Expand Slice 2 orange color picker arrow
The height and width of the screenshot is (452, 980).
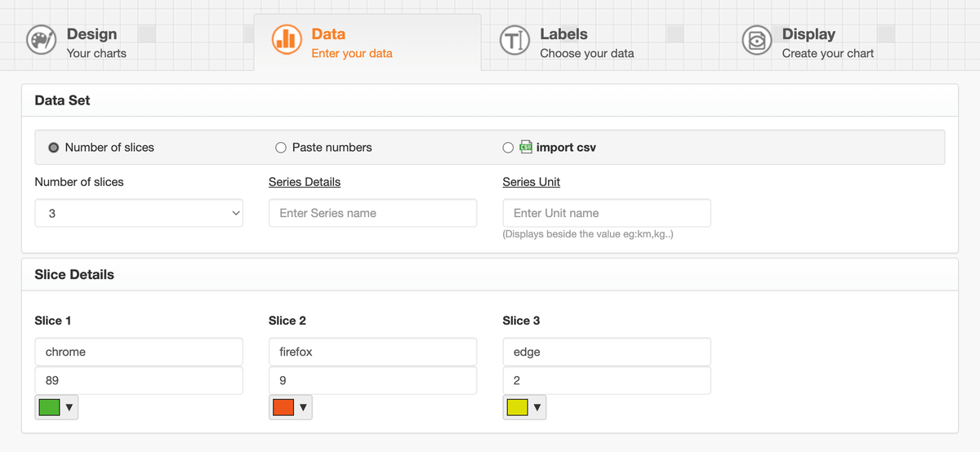(303, 407)
